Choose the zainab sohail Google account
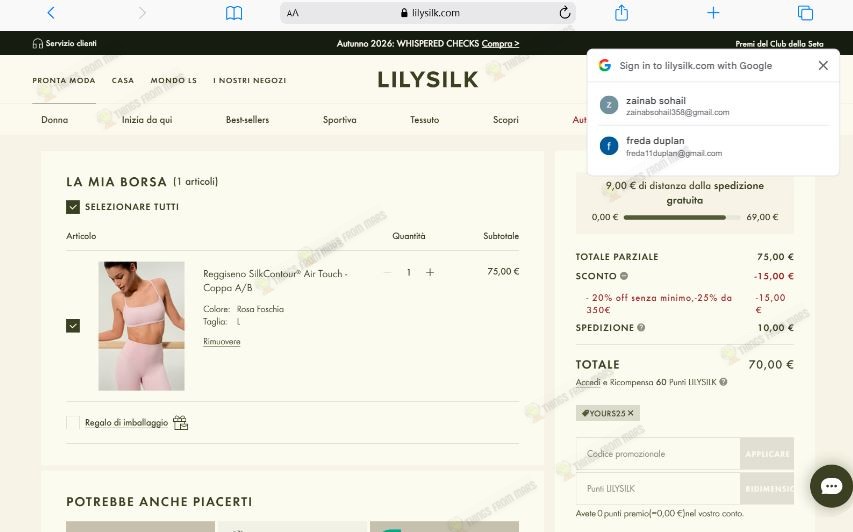Viewport: 853px width, 532px height. 713,106
